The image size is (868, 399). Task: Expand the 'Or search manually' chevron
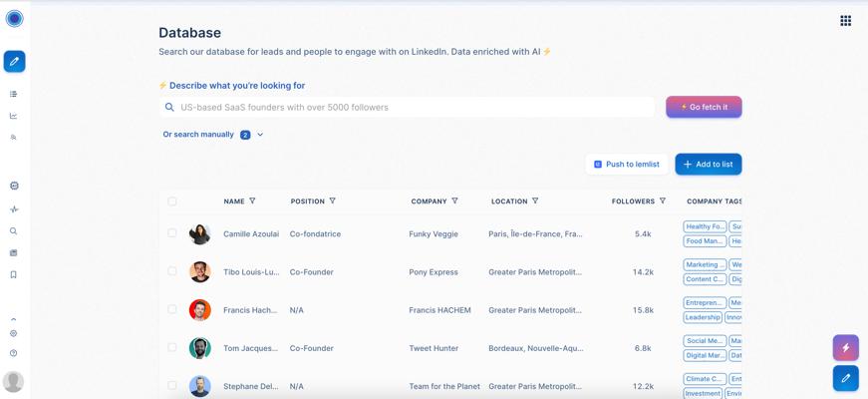[x=260, y=135]
